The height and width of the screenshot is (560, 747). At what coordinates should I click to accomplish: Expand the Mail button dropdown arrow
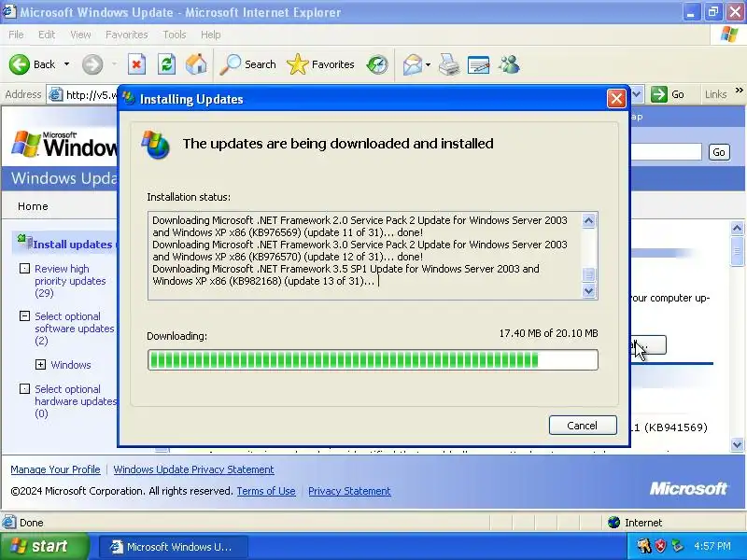pyautogui.click(x=428, y=64)
